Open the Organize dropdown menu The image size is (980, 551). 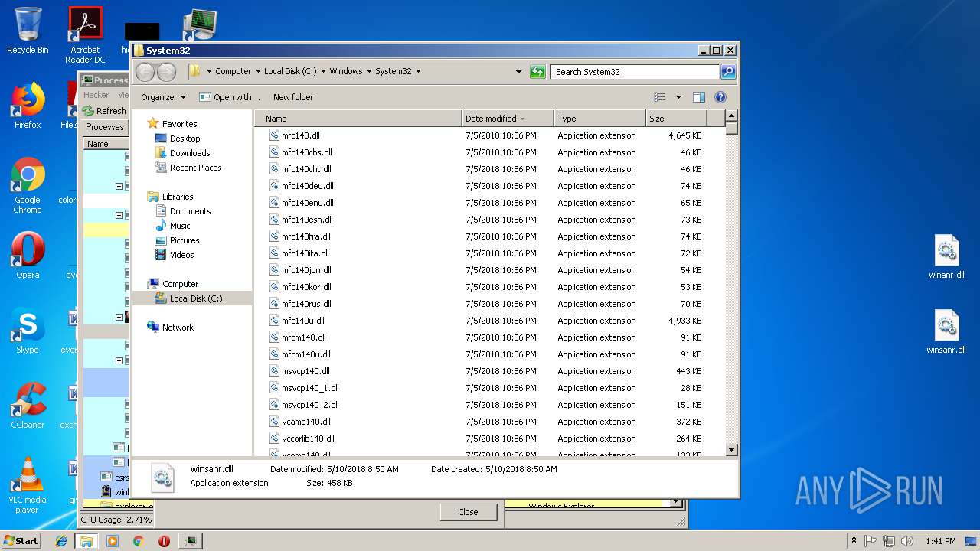[163, 97]
